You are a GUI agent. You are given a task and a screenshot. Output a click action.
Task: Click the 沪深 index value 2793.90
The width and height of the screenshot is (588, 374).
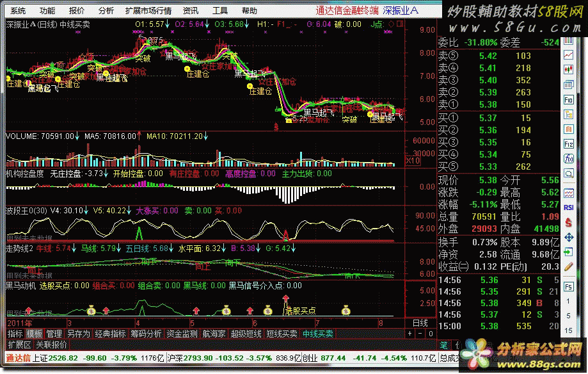[198, 358]
